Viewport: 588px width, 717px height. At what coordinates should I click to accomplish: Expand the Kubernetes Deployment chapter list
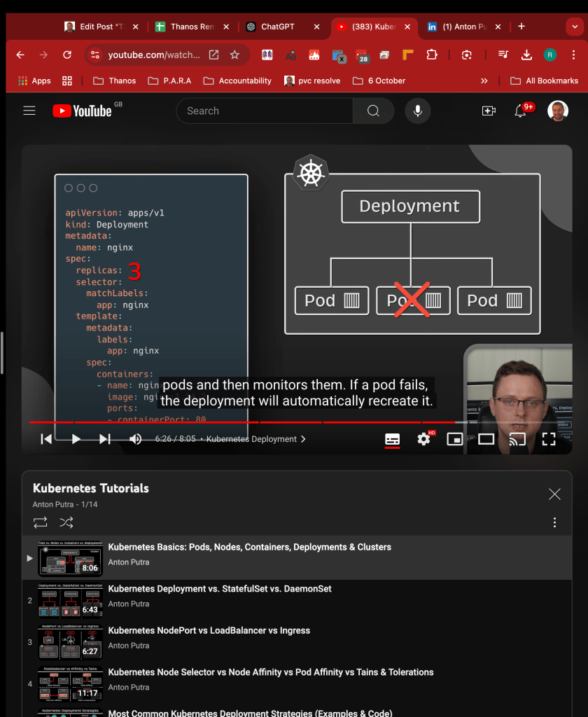point(256,439)
